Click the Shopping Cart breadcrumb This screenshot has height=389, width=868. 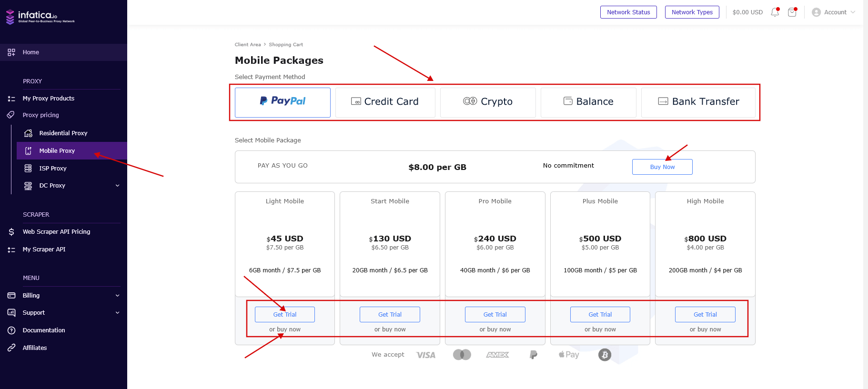[x=286, y=45]
